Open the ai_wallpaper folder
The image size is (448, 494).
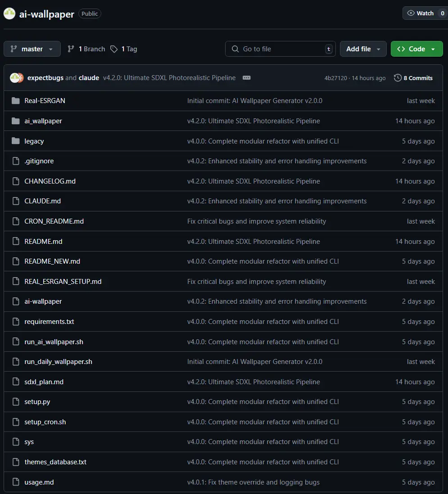43,121
